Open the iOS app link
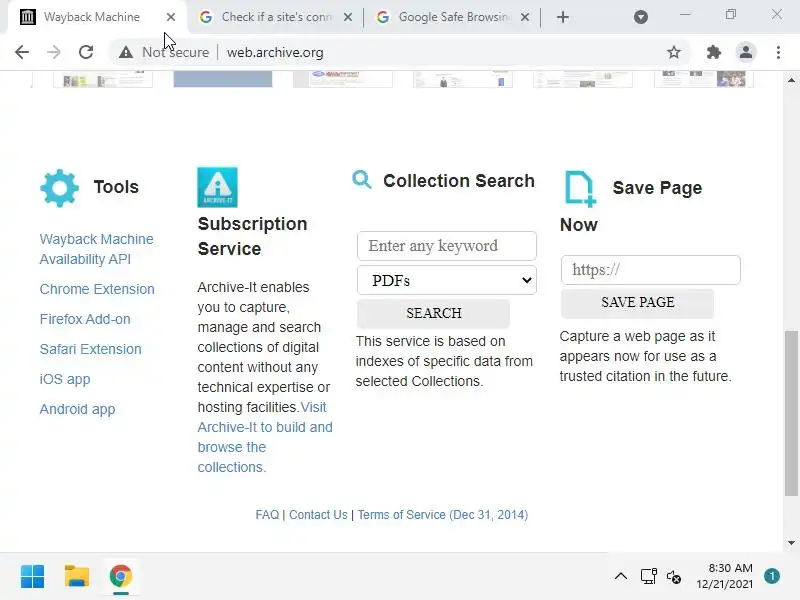 tap(65, 380)
